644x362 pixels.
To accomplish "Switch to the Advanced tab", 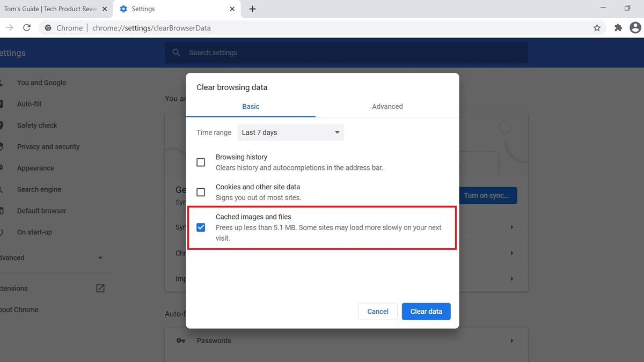I will click(387, 106).
